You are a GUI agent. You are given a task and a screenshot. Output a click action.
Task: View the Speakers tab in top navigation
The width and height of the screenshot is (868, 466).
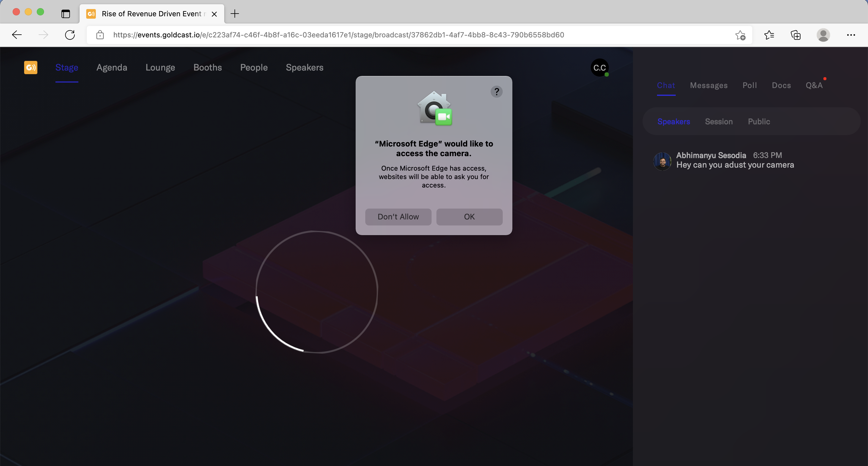pos(305,68)
